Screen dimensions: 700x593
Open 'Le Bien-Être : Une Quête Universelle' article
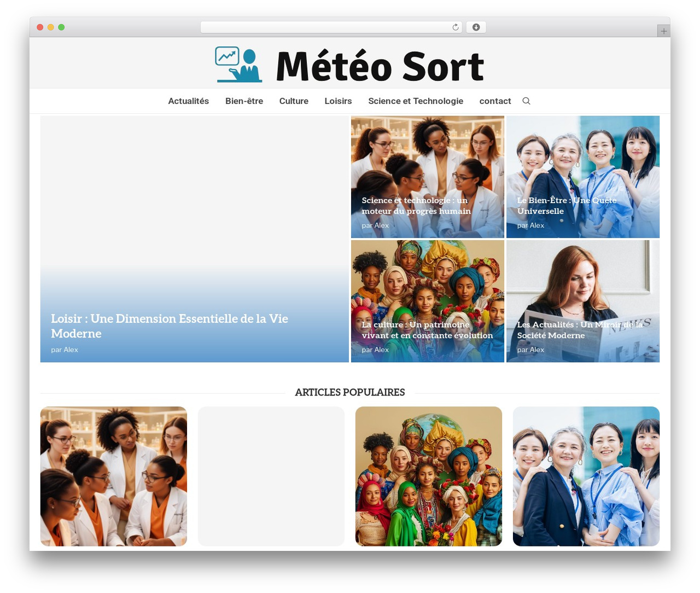567,206
